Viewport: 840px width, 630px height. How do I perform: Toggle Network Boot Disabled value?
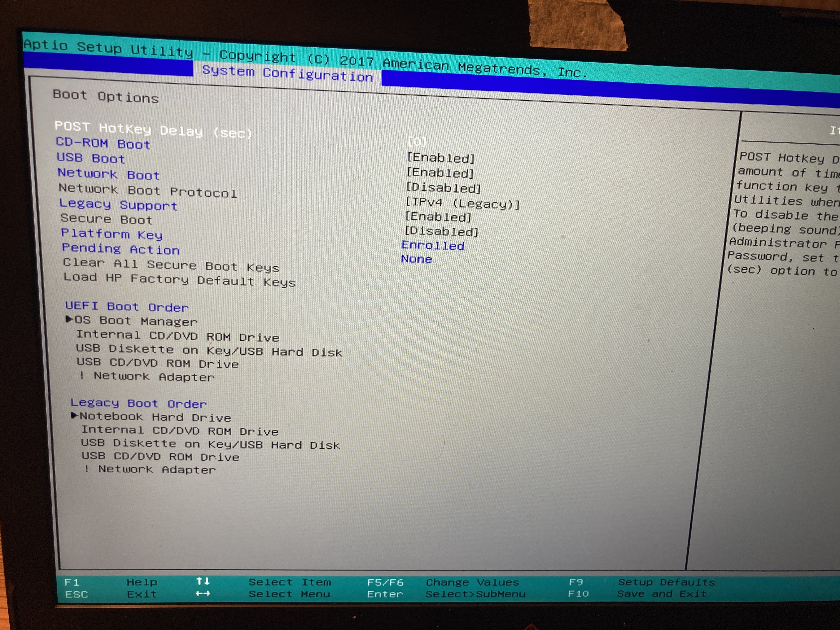443,188
